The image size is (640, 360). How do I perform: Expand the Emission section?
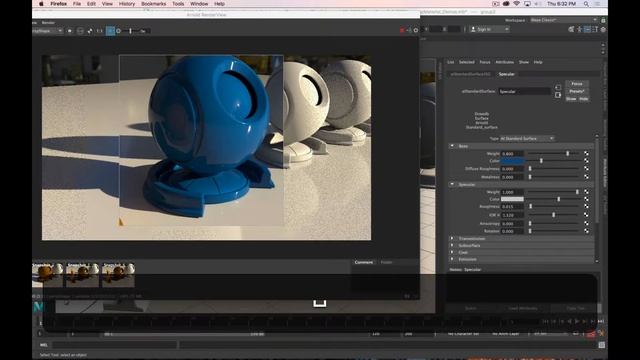coord(452,260)
